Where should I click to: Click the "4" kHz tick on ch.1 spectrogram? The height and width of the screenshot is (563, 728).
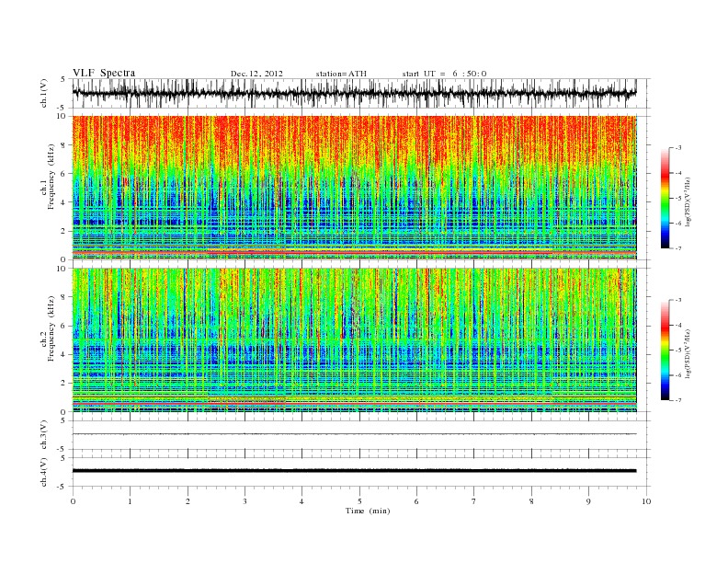(64, 202)
